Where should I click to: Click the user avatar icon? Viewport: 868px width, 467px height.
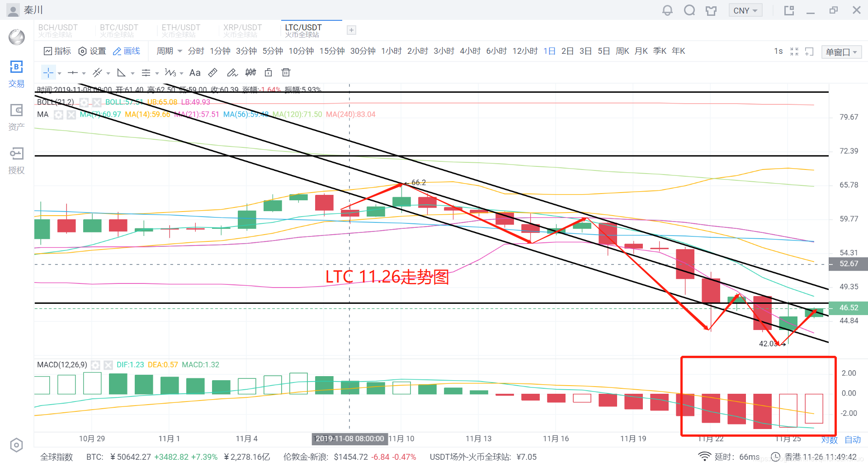coord(13,10)
